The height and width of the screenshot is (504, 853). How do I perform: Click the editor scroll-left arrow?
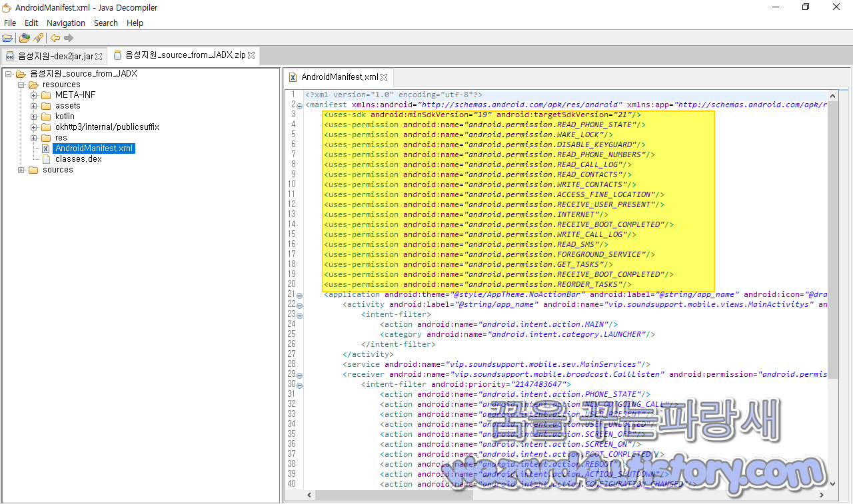309,495
